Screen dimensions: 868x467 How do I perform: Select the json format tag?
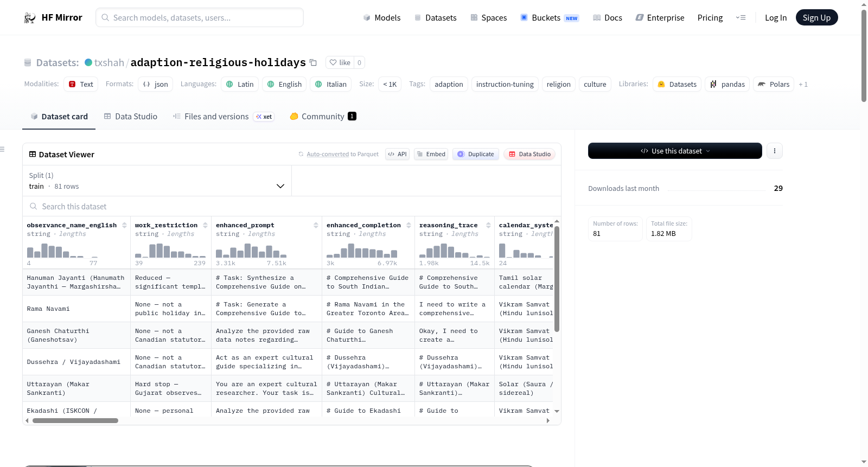pyautogui.click(x=156, y=84)
